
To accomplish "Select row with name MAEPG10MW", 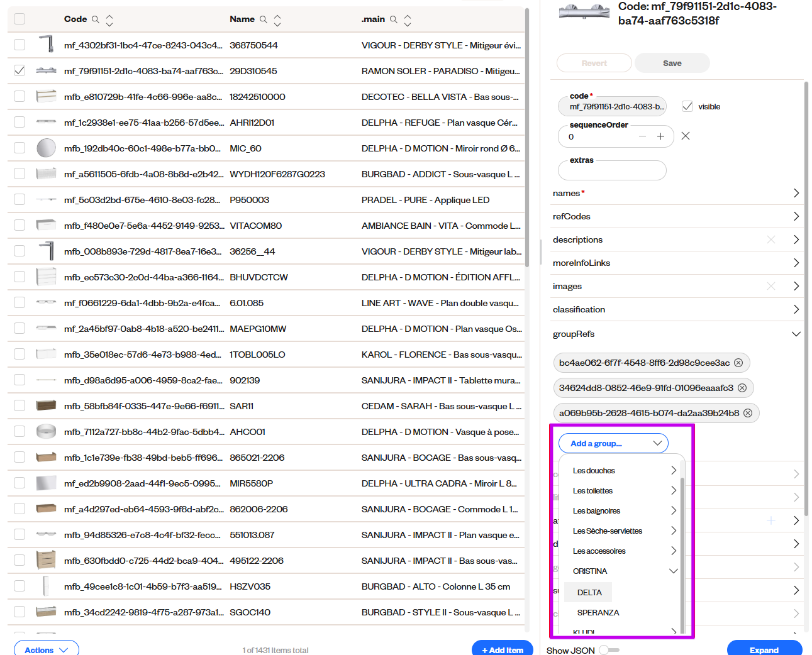I will pos(266,328).
